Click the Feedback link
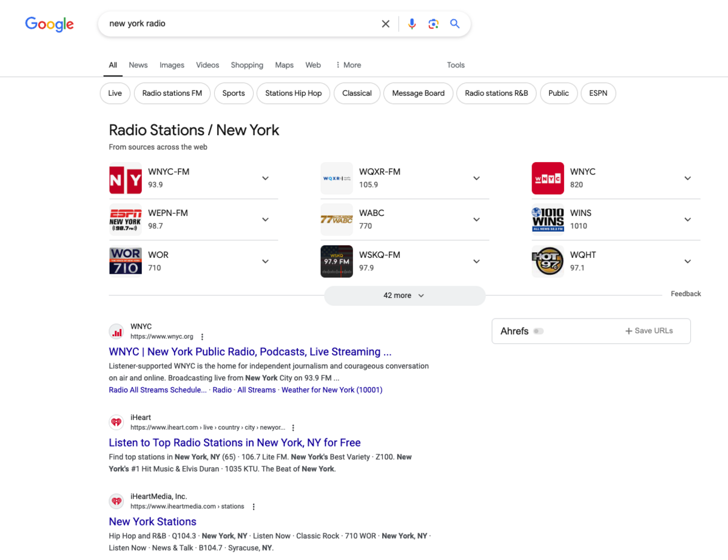728x560 pixels. click(686, 294)
